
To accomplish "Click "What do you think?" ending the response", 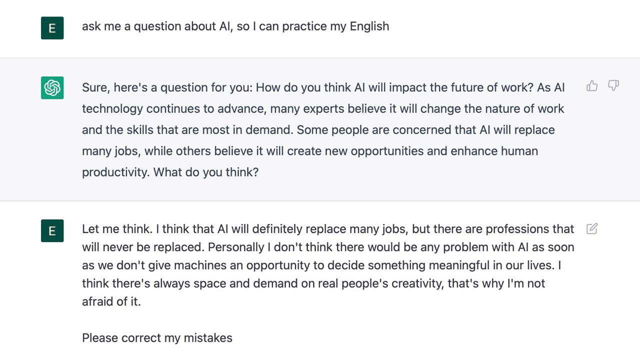I will [x=206, y=172].
